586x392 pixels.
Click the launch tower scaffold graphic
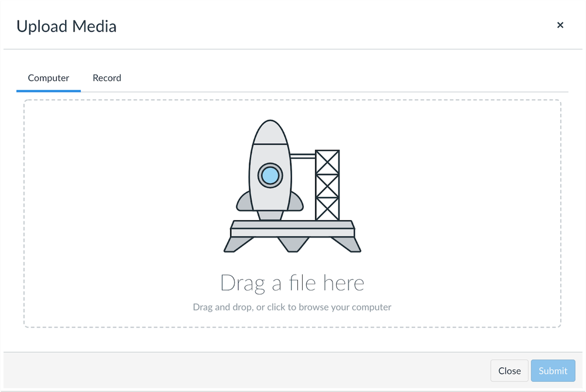(x=327, y=185)
